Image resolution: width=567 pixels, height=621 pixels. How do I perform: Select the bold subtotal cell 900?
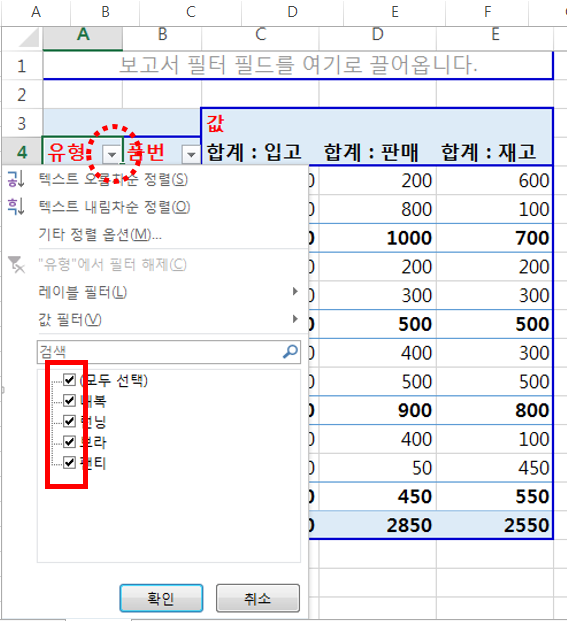coord(377,410)
